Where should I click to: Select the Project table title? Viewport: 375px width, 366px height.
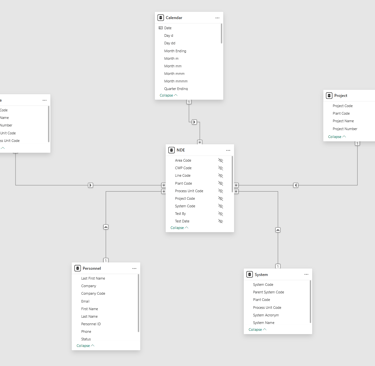341,96
